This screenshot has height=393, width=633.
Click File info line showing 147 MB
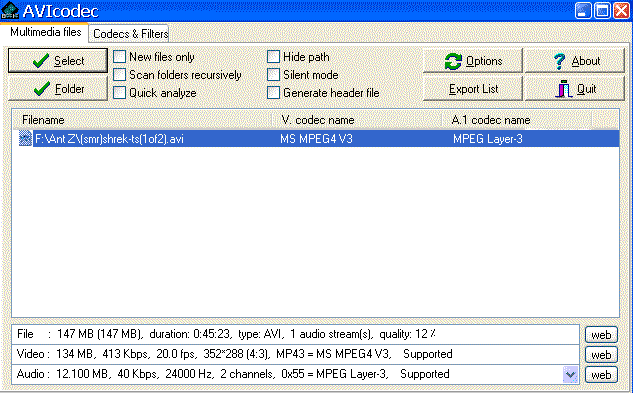click(x=296, y=334)
